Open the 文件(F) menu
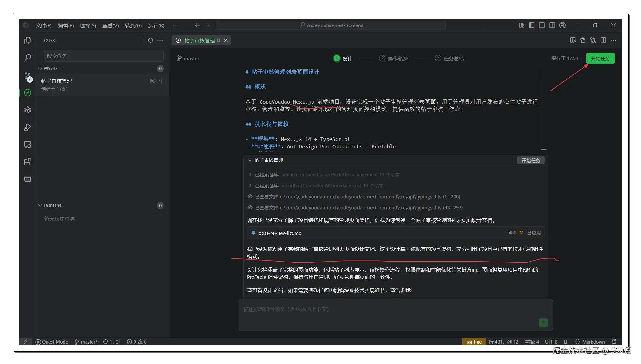Image resolution: width=641 pixels, height=364 pixels. click(43, 25)
